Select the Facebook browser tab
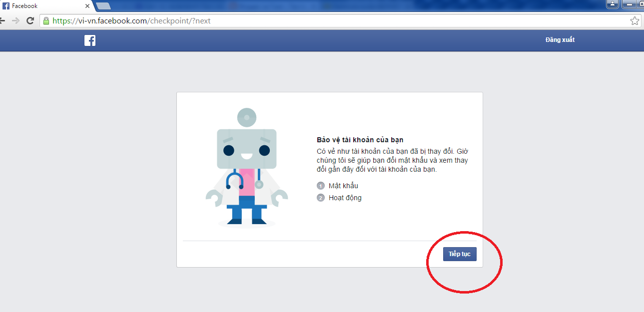The width and height of the screenshot is (644, 312). click(x=46, y=6)
